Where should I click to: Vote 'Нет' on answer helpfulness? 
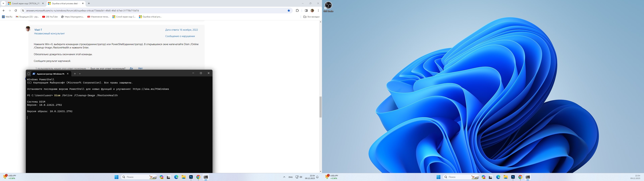click(x=140, y=69)
